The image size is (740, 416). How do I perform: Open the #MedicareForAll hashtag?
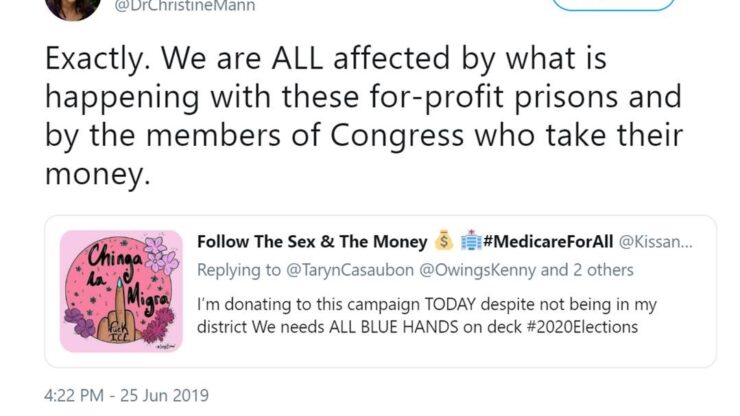pos(546,241)
